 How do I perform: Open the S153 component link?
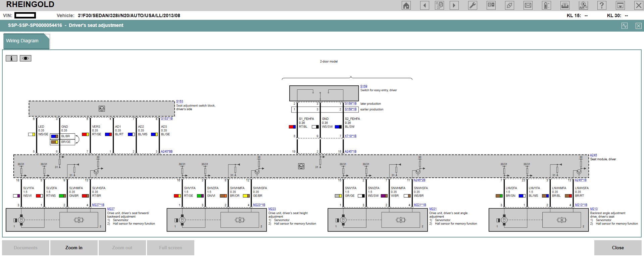click(x=180, y=101)
